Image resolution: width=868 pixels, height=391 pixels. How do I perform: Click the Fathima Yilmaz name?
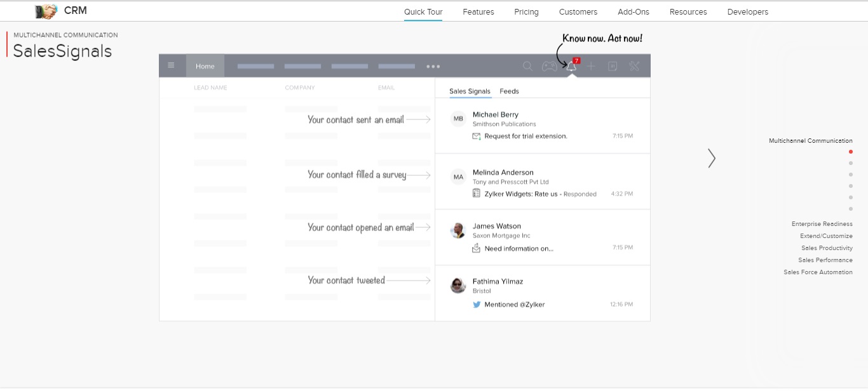(498, 281)
